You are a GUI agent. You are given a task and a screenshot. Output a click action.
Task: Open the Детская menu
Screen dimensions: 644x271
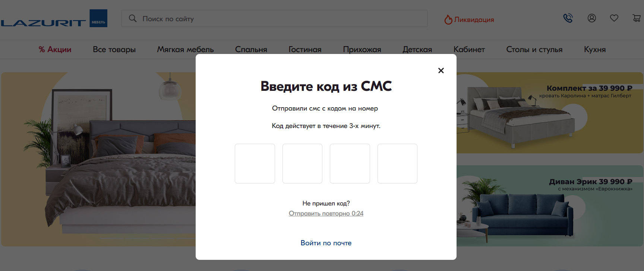coord(417,50)
